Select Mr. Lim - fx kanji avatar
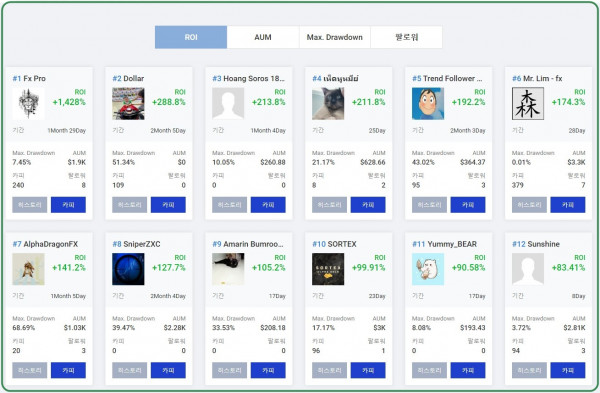The height and width of the screenshot is (393, 600). point(528,104)
